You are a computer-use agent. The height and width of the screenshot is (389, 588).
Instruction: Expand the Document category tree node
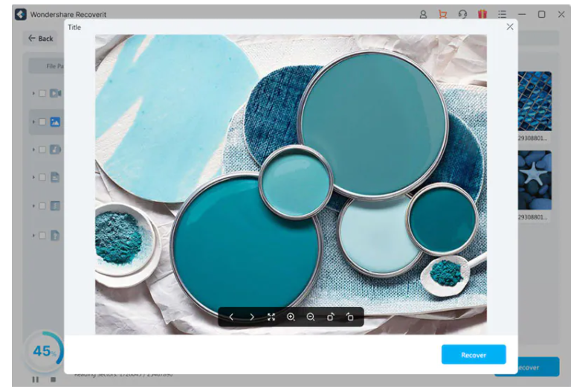33,177
